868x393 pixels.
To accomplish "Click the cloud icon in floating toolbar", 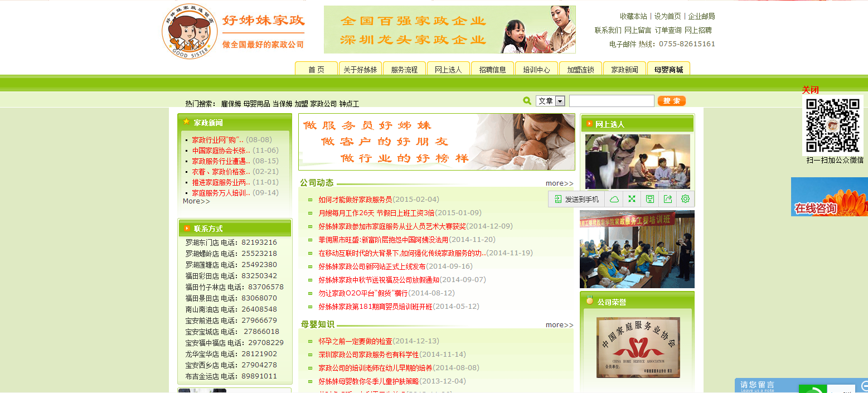I will coord(614,199).
